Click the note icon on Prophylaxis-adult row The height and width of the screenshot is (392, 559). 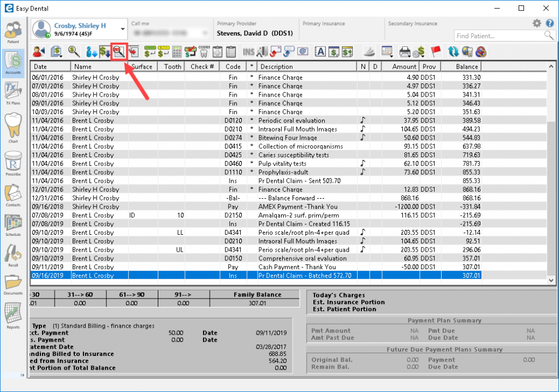362,171
